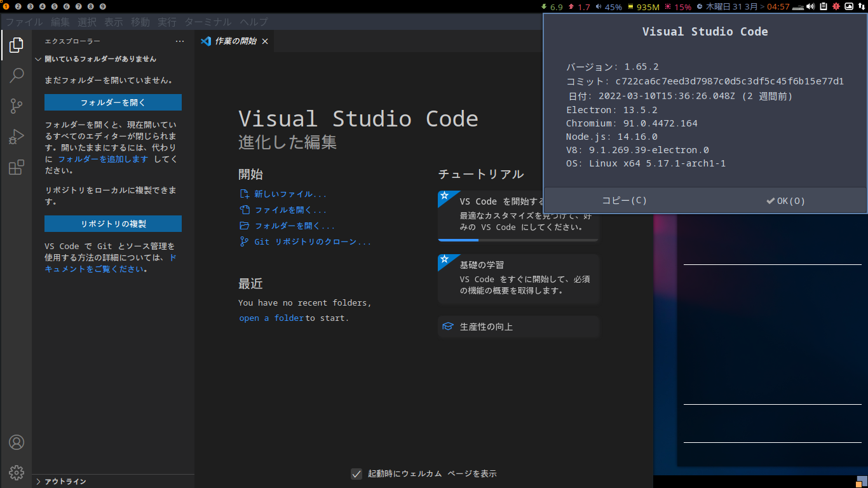This screenshot has width=868, height=488.
Task: Open the Source Control view icon
Action: 17,106
